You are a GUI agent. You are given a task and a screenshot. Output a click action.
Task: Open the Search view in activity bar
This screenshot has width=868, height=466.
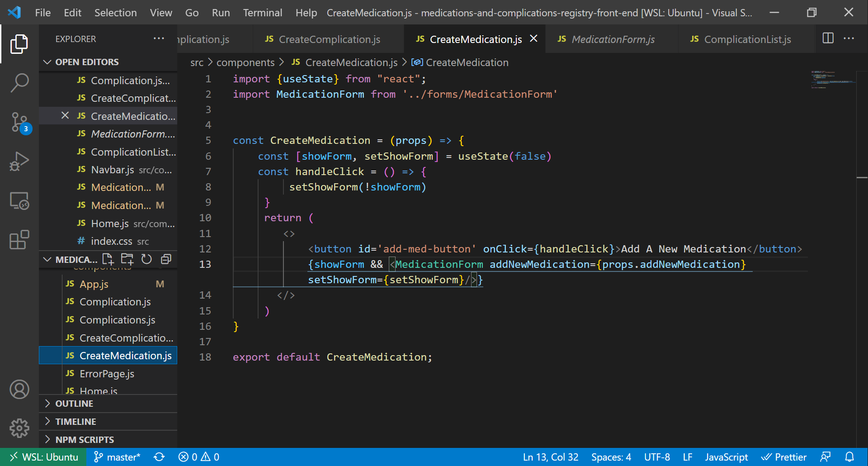[19, 83]
